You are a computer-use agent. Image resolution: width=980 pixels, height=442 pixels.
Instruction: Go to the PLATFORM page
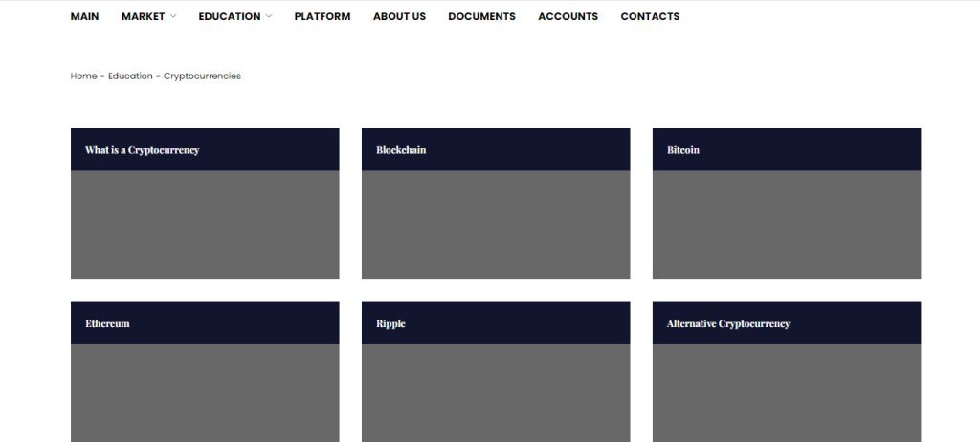(323, 17)
